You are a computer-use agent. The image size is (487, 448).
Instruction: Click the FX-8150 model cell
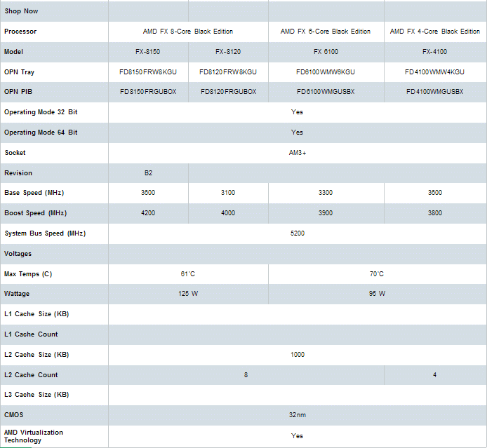148,52
